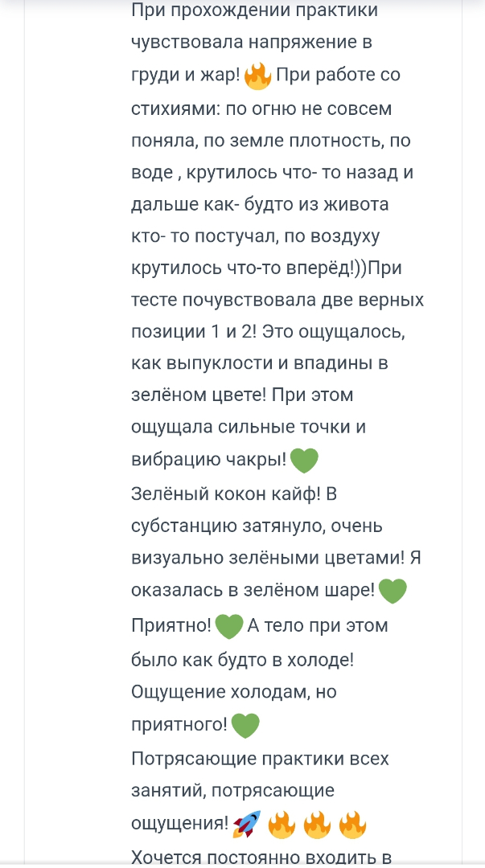Click the green heart after 'Приятно!'
The height and width of the screenshot is (868, 485).
pos(229,627)
